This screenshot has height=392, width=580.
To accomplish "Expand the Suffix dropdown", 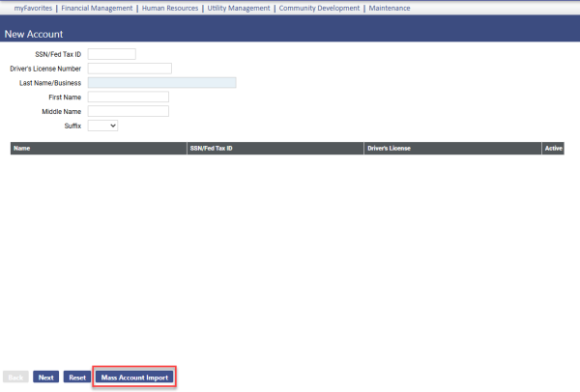I will [102, 126].
